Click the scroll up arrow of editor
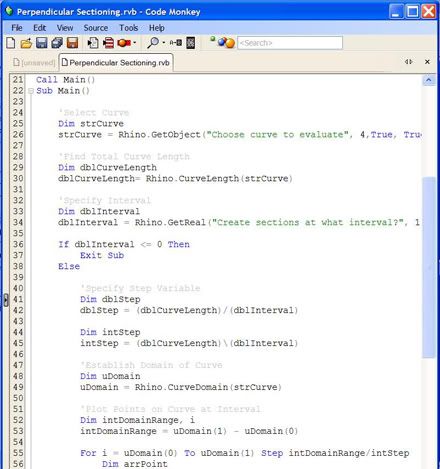 point(429,80)
